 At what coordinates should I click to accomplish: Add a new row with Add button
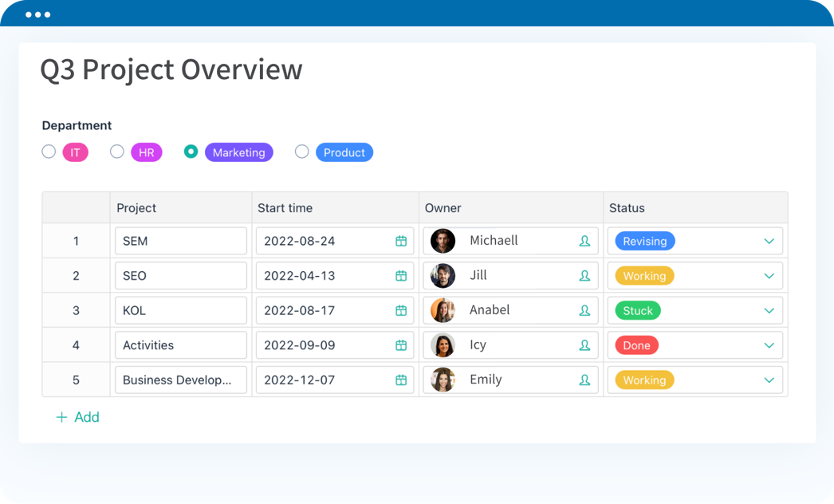coord(77,417)
